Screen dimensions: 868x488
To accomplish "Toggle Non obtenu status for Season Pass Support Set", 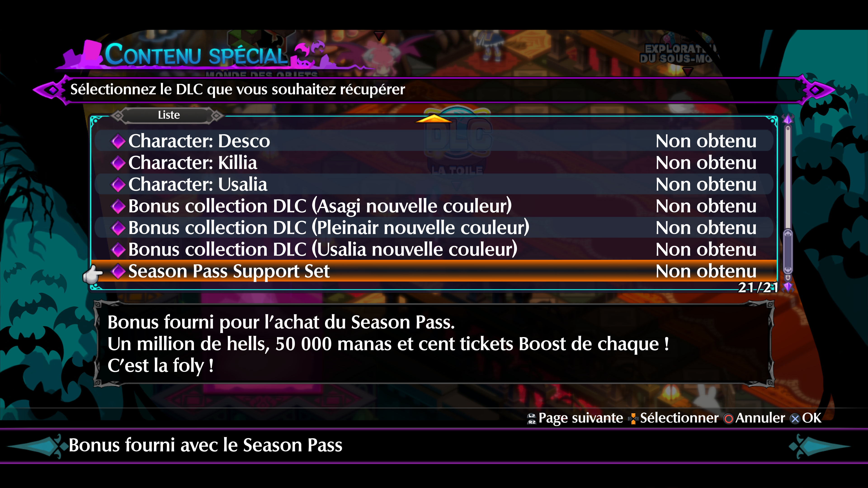I will click(706, 271).
